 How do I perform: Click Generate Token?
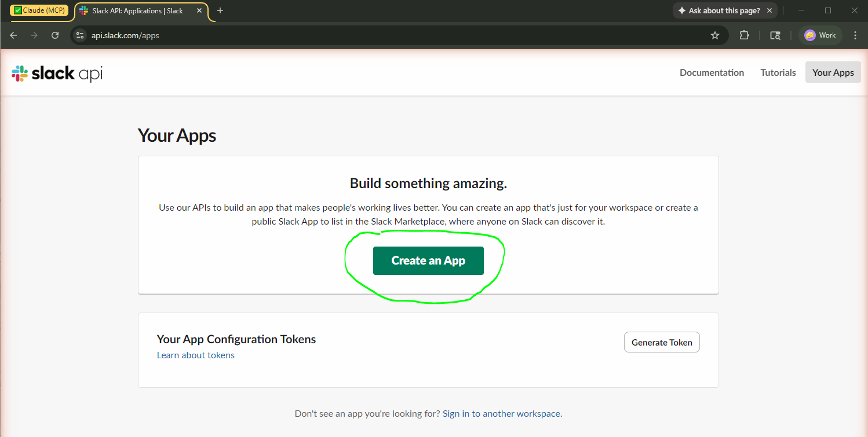pos(661,342)
